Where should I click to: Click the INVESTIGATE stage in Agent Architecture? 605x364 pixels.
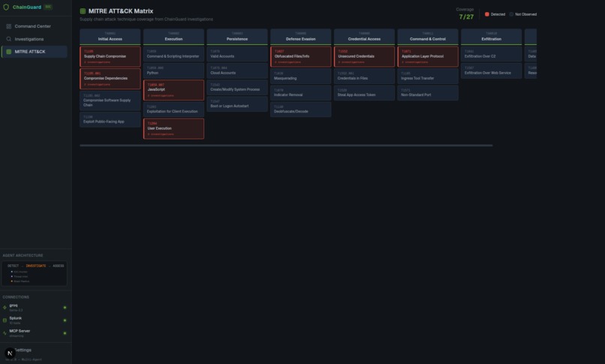pos(36,266)
